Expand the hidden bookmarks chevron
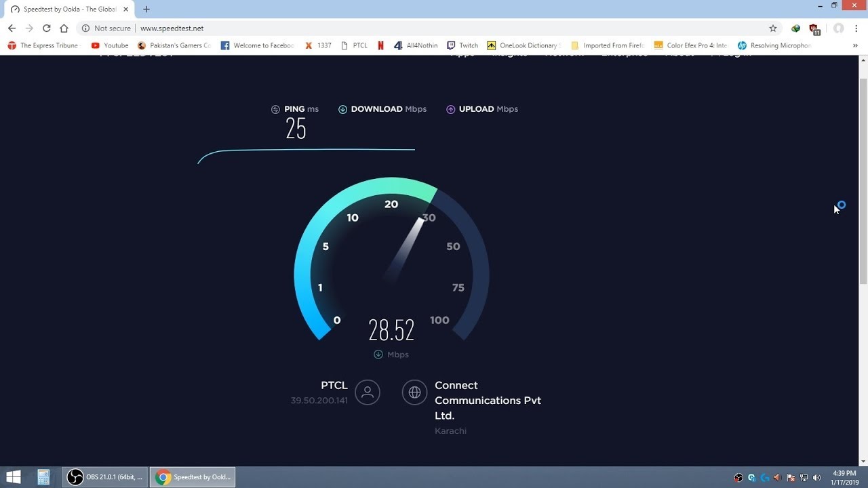This screenshot has height=488, width=868. (x=856, y=45)
